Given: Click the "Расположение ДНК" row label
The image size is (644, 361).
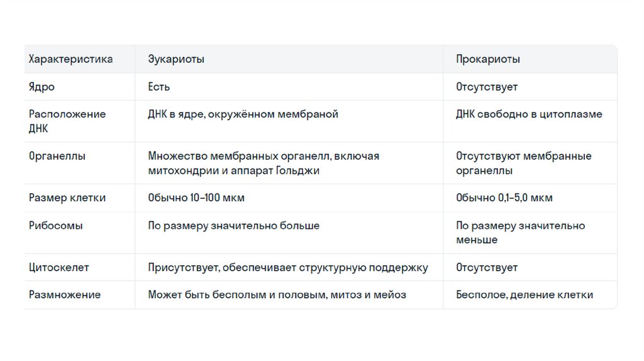Looking at the screenshot, I should click(x=67, y=121).
